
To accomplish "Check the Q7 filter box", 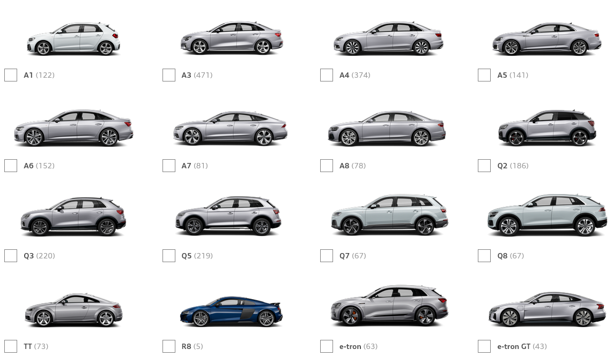I will pyautogui.click(x=327, y=256).
